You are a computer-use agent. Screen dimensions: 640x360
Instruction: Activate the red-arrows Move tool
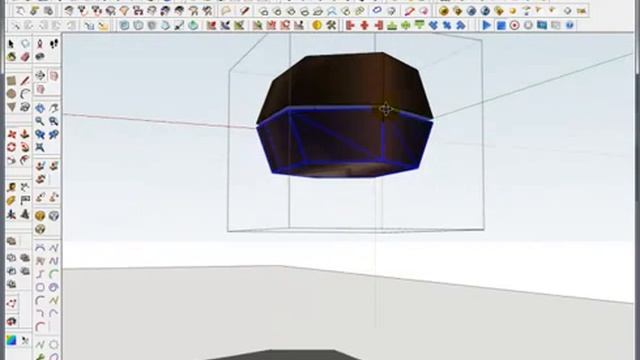point(11,134)
